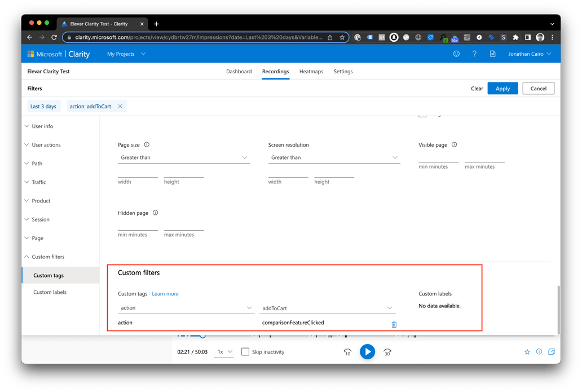This screenshot has width=582, height=392.
Task: Open the custom tag action dropdown
Action: pos(185,308)
